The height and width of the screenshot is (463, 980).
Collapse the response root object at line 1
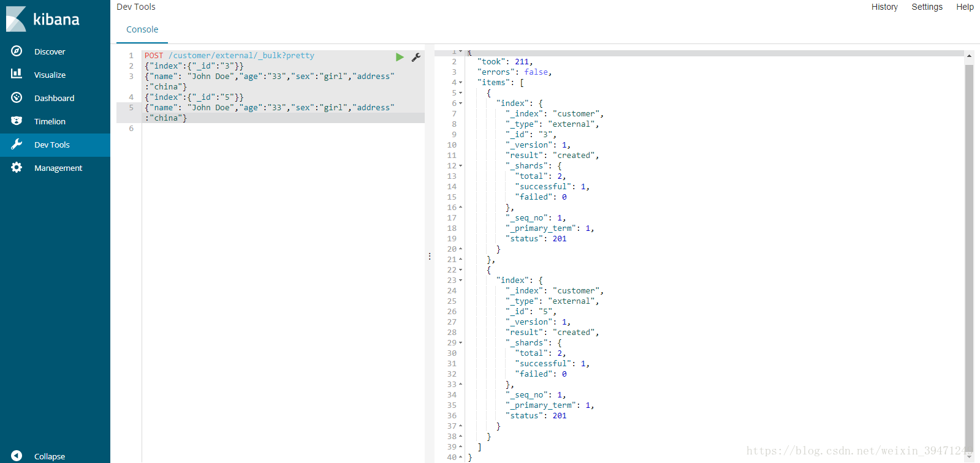pos(461,51)
